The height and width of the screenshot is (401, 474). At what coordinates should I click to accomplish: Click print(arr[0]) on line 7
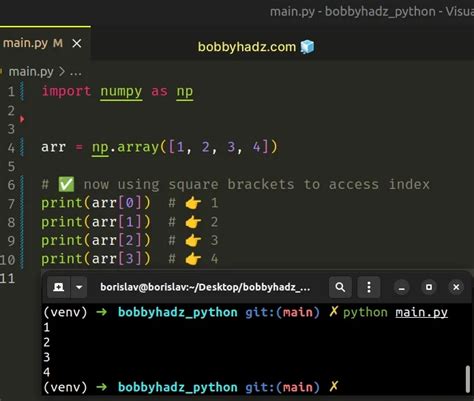point(96,203)
